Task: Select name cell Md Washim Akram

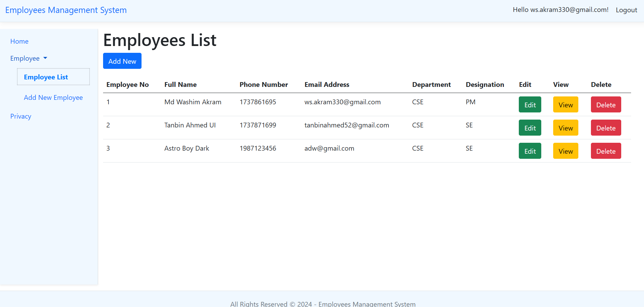Action: coord(193,102)
